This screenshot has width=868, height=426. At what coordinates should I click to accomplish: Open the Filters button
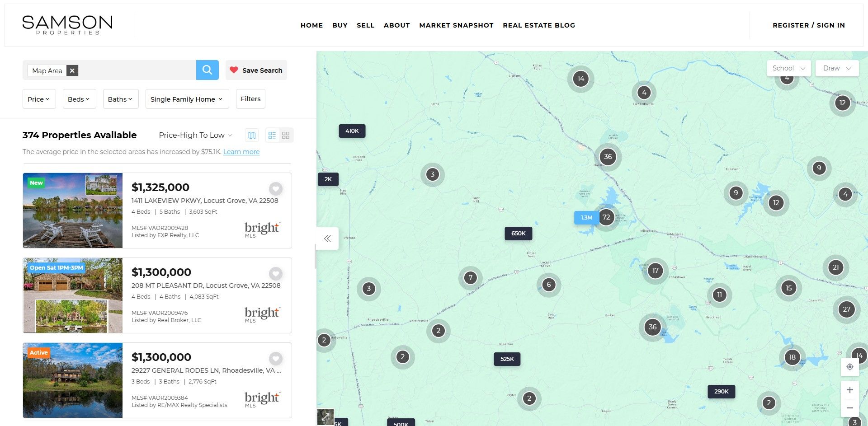pyautogui.click(x=250, y=99)
